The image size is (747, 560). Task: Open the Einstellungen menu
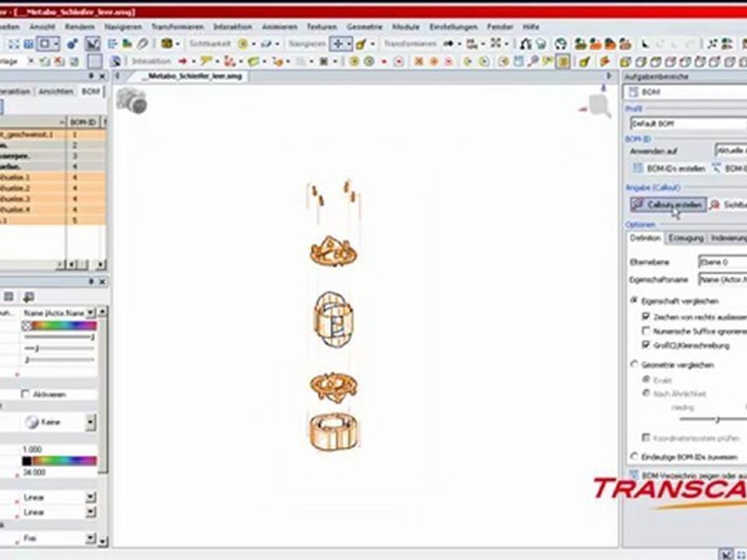click(453, 26)
